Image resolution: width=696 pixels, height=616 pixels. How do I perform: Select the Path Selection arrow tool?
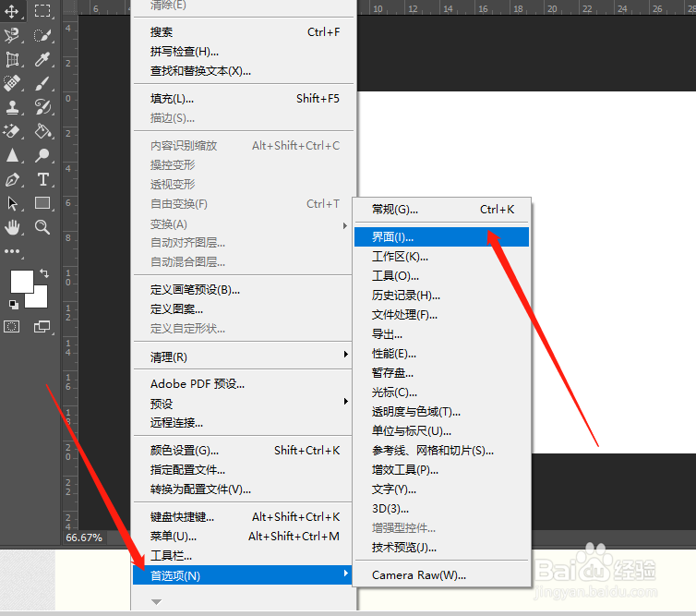12,203
